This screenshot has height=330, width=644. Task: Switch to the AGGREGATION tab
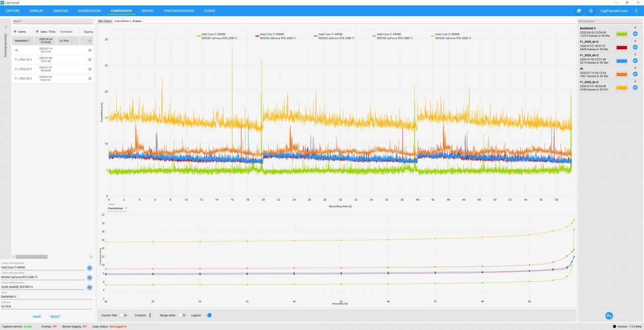click(90, 11)
